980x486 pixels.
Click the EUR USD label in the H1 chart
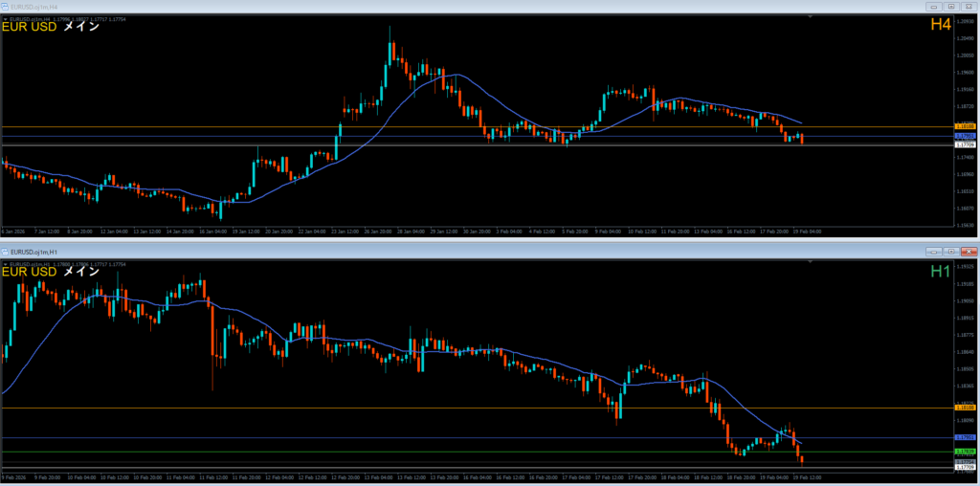30,272
